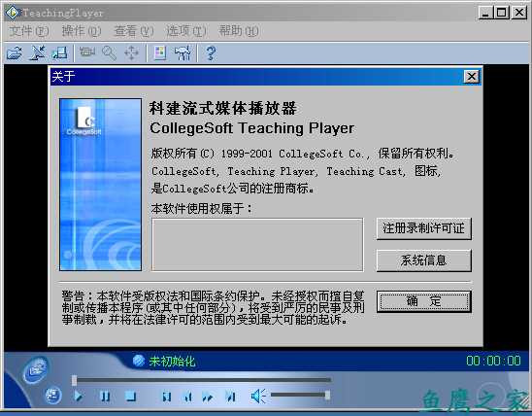532x416 pixels.
Task: Click the 注册录制许可证 button
Action: [424, 228]
